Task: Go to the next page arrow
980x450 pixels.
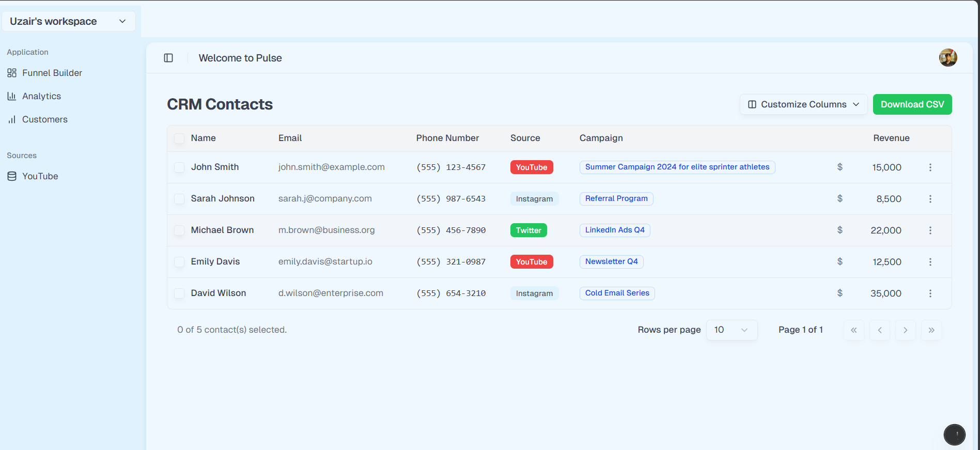Action: click(x=905, y=330)
